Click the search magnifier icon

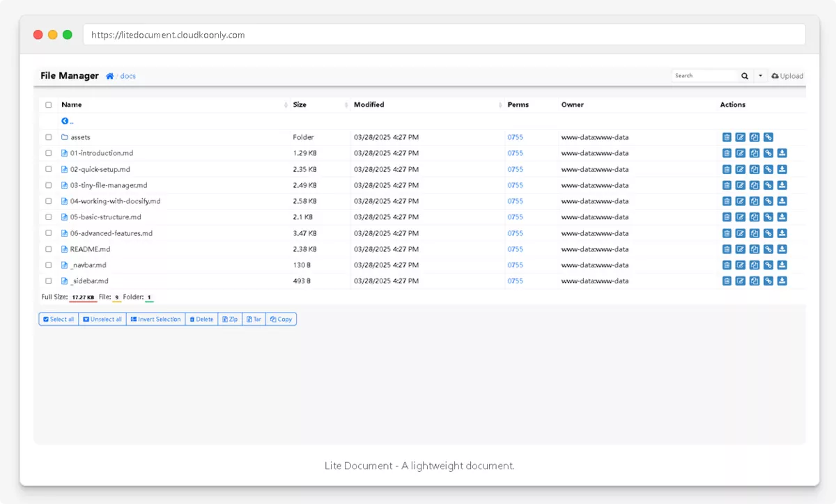(745, 76)
